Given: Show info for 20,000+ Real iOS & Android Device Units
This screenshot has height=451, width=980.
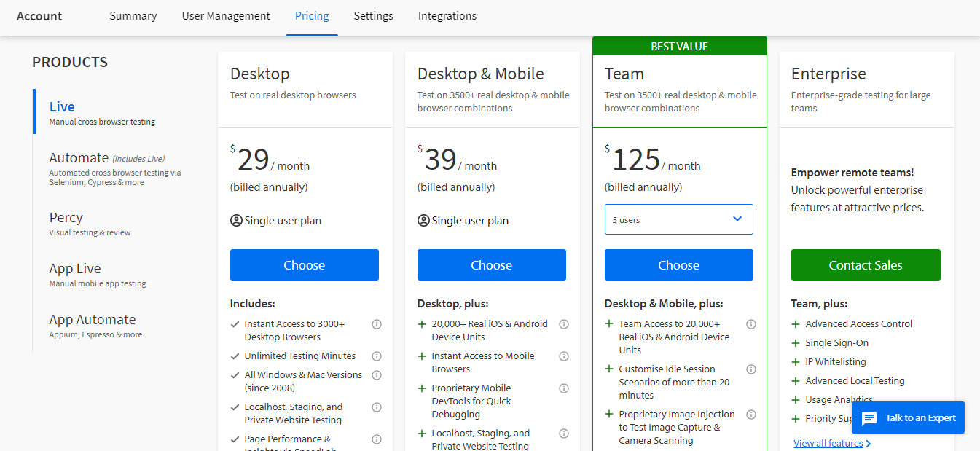Looking at the screenshot, I should tap(564, 324).
